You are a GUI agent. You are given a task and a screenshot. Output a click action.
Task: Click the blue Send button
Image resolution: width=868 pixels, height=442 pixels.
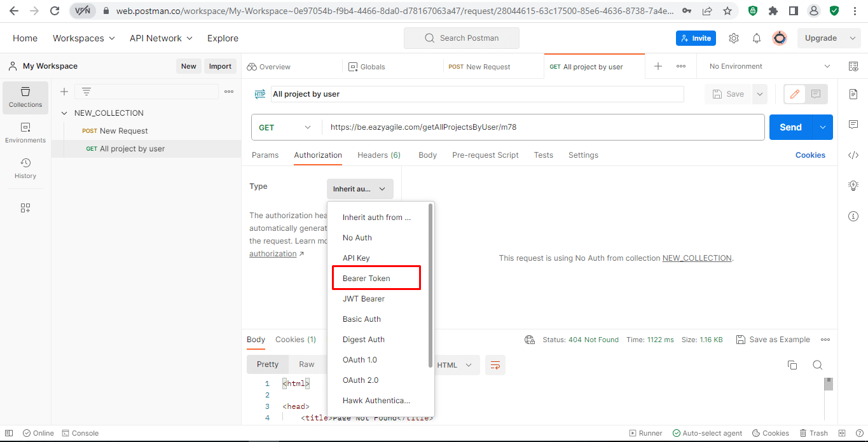click(790, 127)
